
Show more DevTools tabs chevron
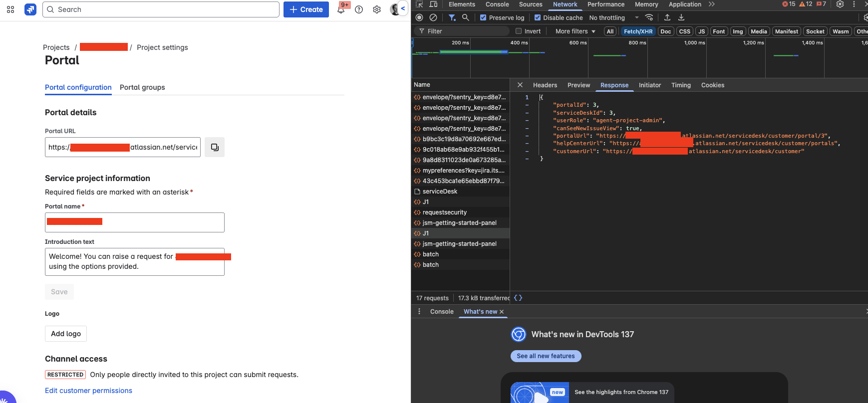(x=712, y=4)
